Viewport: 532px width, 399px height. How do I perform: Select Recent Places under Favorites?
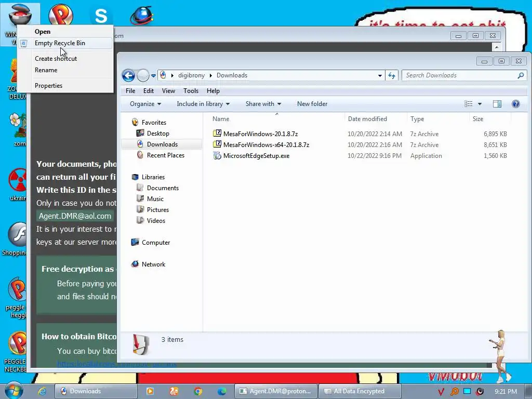(x=166, y=155)
